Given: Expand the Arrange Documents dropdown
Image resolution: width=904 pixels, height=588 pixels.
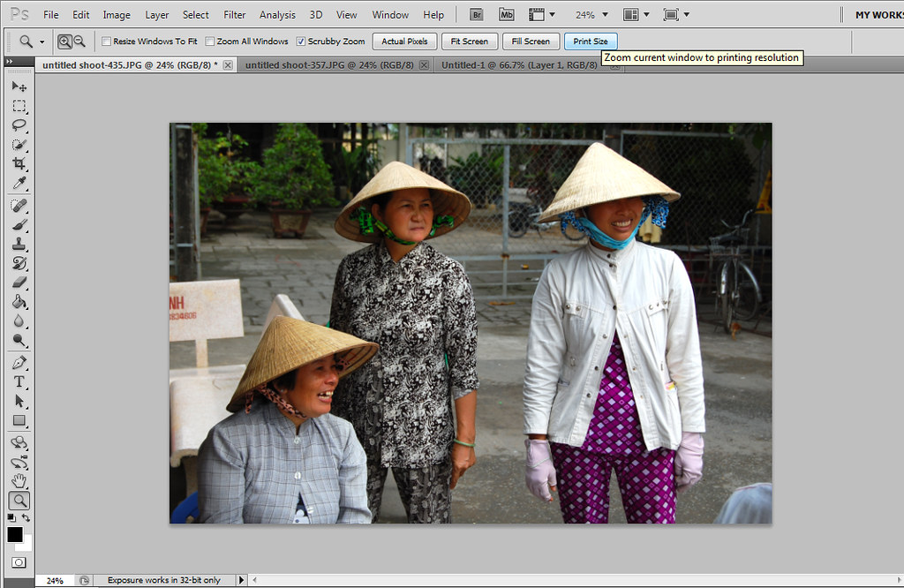Looking at the screenshot, I should [x=637, y=15].
